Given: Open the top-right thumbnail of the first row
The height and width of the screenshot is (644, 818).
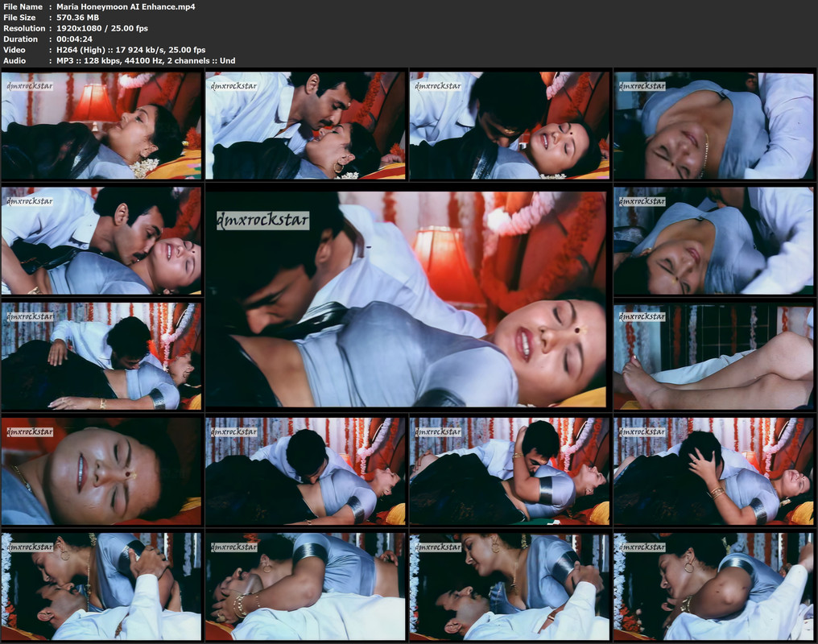Looking at the screenshot, I should pyautogui.click(x=713, y=126).
